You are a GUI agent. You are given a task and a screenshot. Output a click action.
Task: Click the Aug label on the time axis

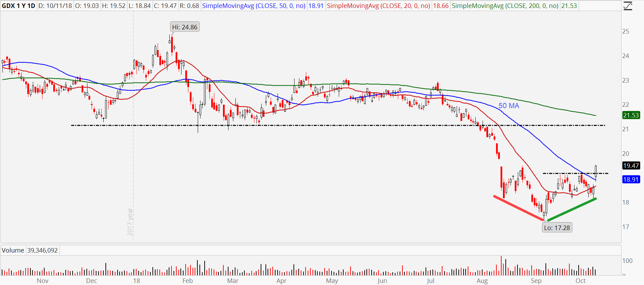point(482,281)
